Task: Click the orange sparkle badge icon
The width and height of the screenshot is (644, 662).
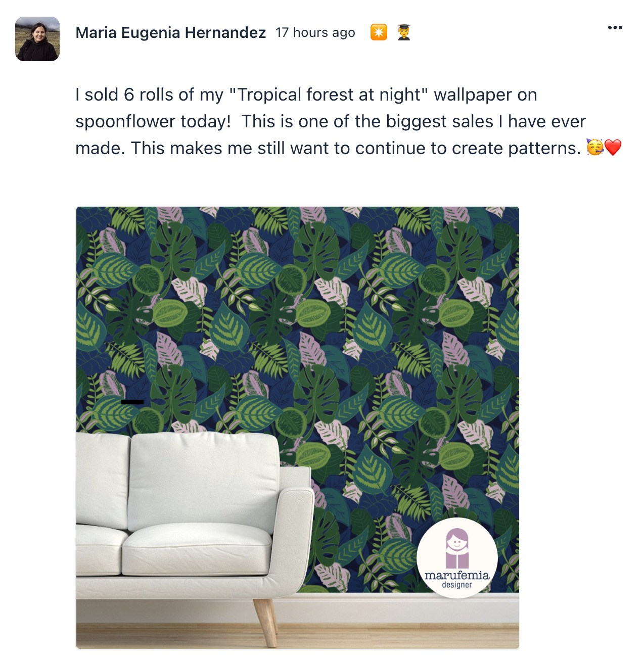Action: (379, 32)
